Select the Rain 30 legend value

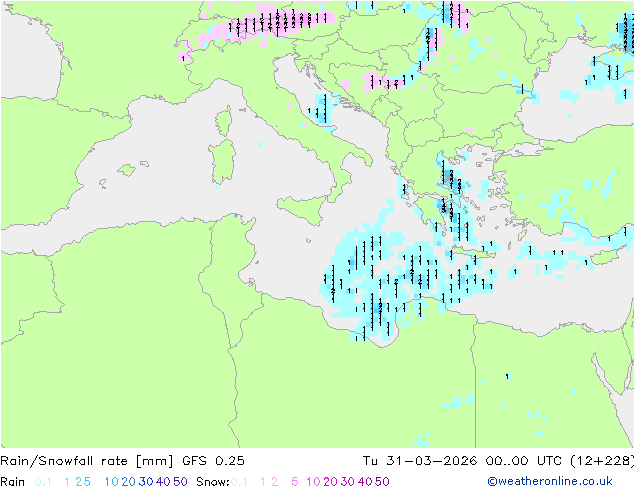coord(146,482)
